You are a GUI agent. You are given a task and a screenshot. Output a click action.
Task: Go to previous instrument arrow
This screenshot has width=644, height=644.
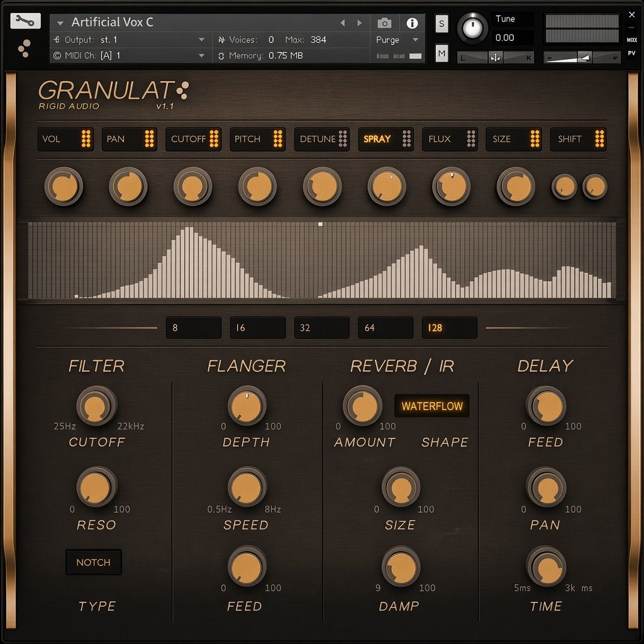(x=343, y=23)
